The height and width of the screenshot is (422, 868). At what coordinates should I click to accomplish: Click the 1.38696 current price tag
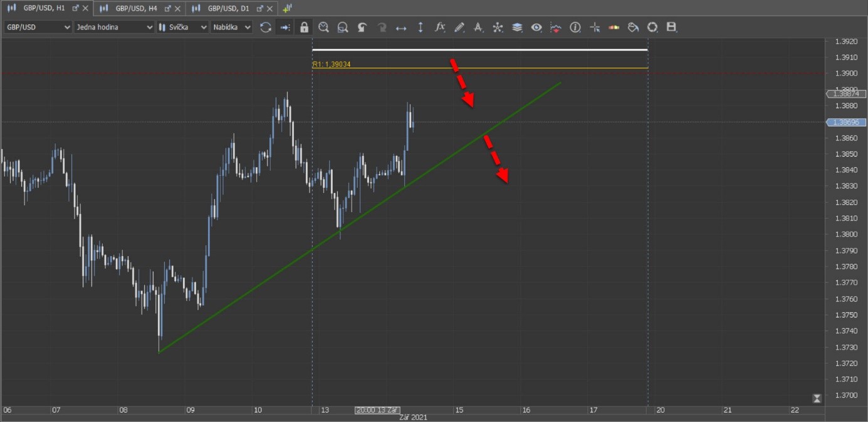(847, 122)
